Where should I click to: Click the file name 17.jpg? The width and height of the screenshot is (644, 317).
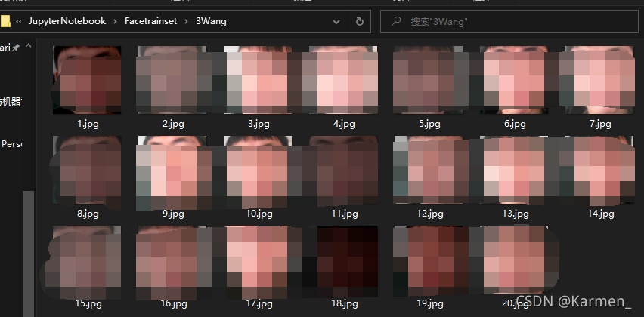point(259,303)
